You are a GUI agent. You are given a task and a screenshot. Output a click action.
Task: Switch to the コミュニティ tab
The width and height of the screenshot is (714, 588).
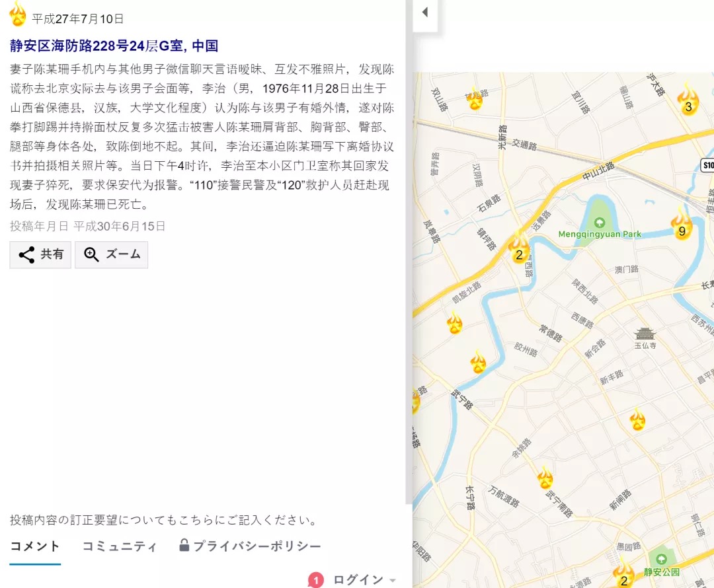pyautogui.click(x=120, y=546)
